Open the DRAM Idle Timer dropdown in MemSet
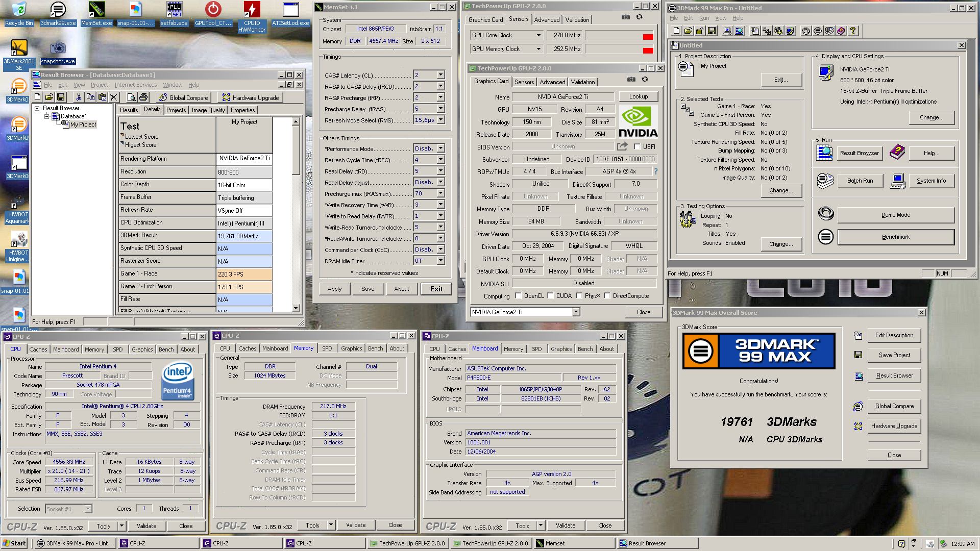This screenshot has width=980, height=551. coord(440,261)
